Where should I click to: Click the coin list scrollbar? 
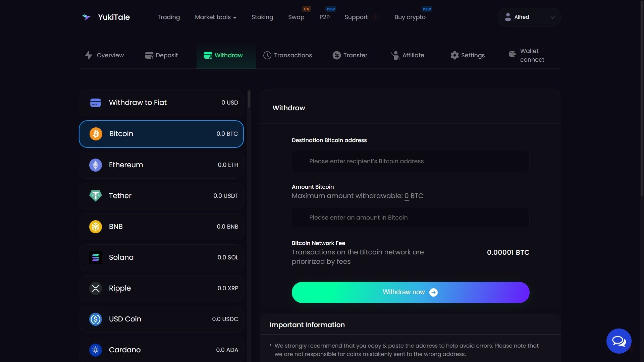249,99
